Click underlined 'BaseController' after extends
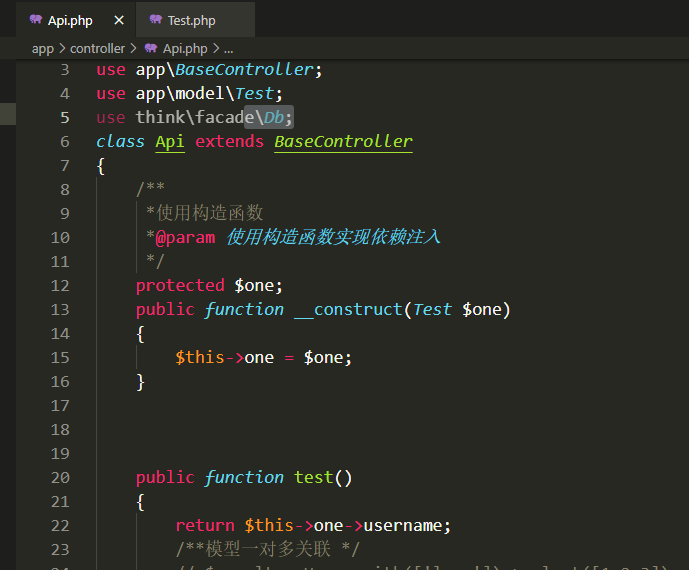This screenshot has height=570, width=689. click(x=343, y=142)
